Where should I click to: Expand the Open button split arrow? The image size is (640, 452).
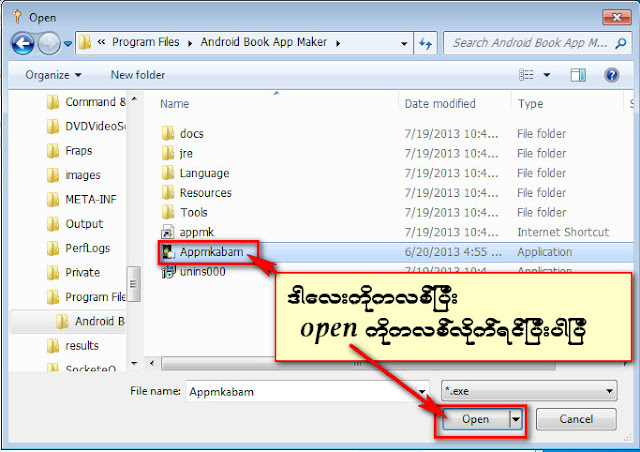(x=516, y=419)
